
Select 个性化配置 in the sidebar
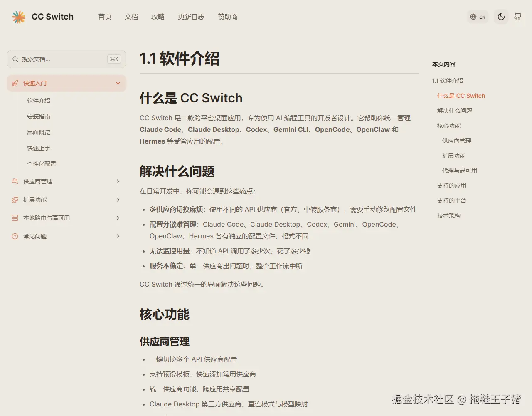pos(42,164)
